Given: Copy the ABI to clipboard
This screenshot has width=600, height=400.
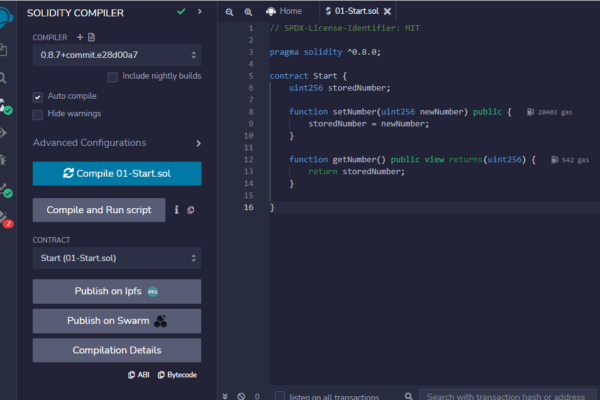Looking at the screenshot, I should point(138,375).
